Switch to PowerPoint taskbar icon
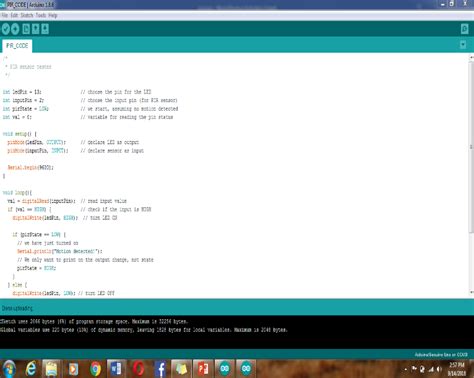The image size is (474, 378). [203, 369]
